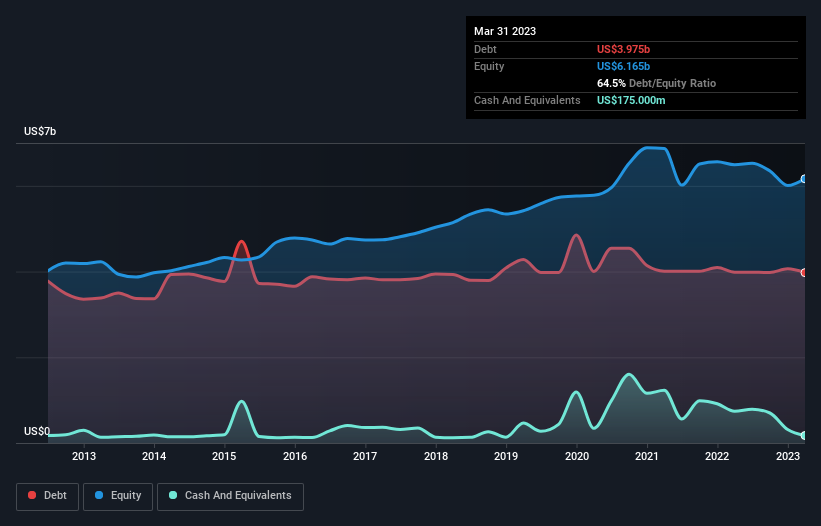Click the US$3.975b debt value
The height and width of the screenshot is (526, 821).
point(623,49)
